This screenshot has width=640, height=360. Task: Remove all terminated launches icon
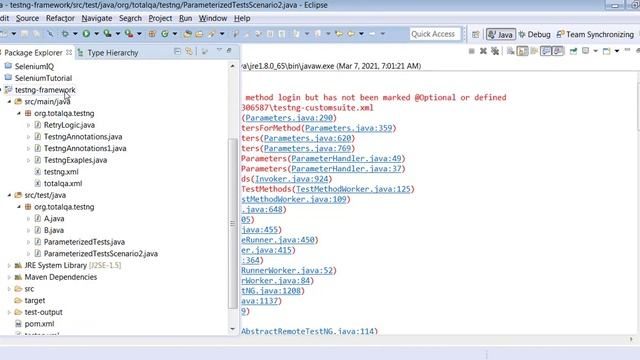[x=495, y=51]
